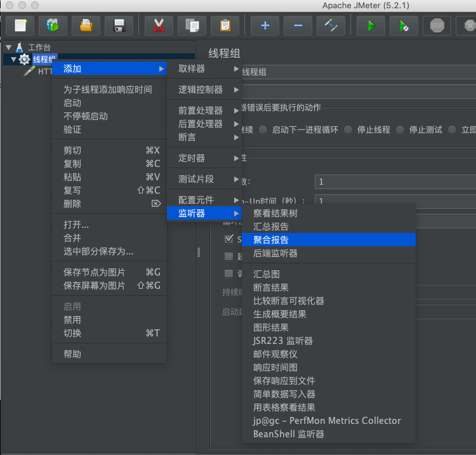The height and width of the screenshot is (455, 476).
Task: Select BeanShell 监听器 entry
Action: tap(329, 434)
